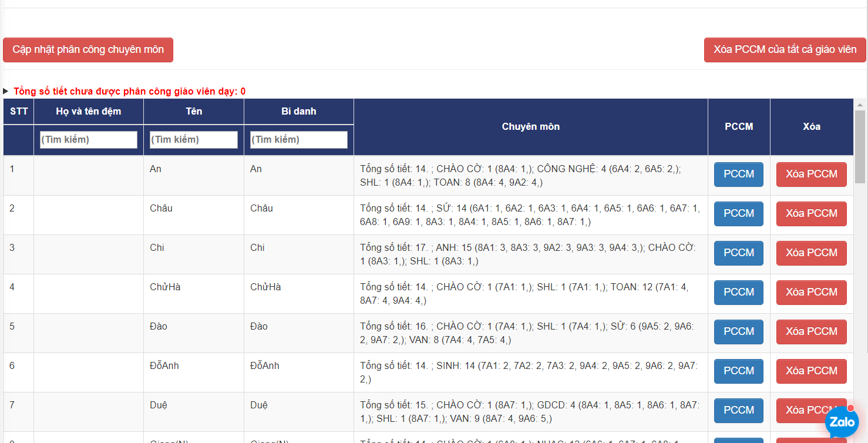This screenshot has height=443, width=868.
Task: Remove PCCM of teacher Châu
Action: pyautogui.click(x=811, y=214)
